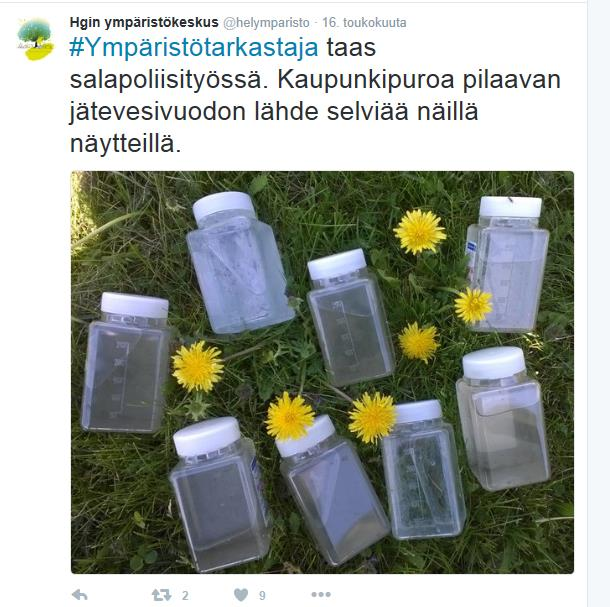610x607 pixels.
Task: Open the tree logo profile avatar
Action: [x=35, y=39]
